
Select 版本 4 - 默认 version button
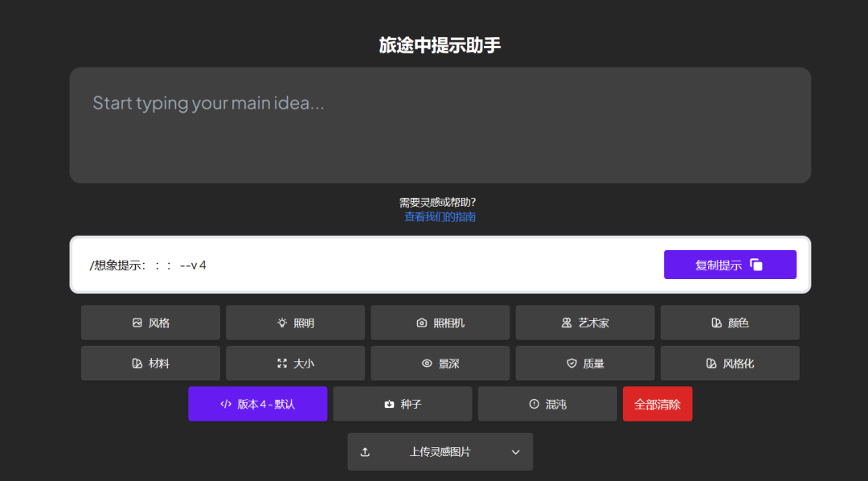257,404
